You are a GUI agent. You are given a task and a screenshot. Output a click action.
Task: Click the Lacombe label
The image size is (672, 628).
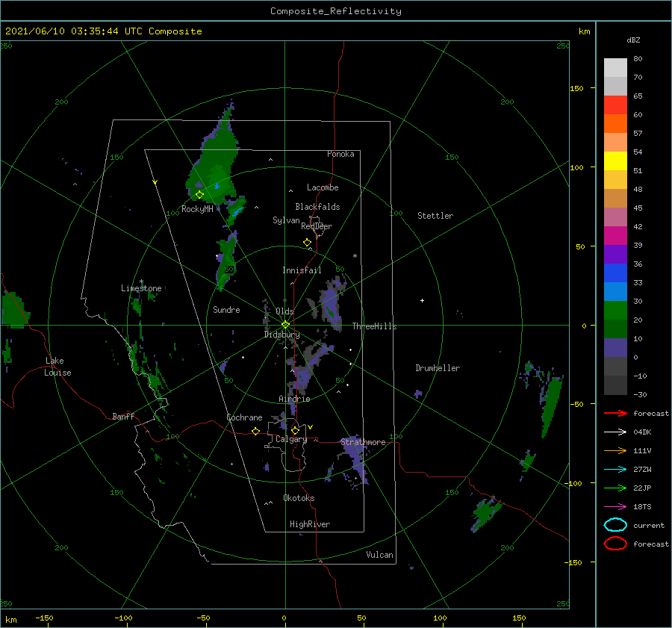click(323, 187)
